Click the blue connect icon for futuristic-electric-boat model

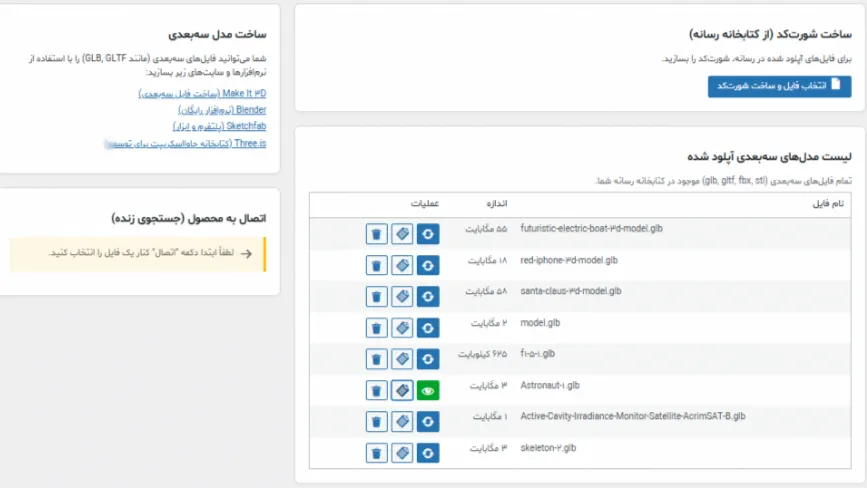coord(427,234)
